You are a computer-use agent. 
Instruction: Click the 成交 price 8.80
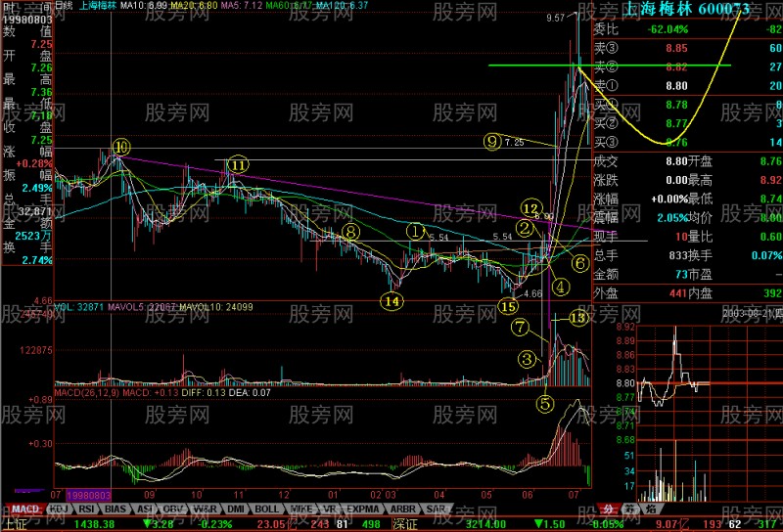[x=676, y=161]
